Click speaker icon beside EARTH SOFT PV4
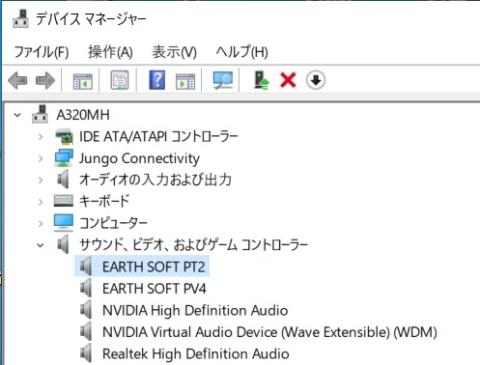480x365 pixels. [86, 288]
